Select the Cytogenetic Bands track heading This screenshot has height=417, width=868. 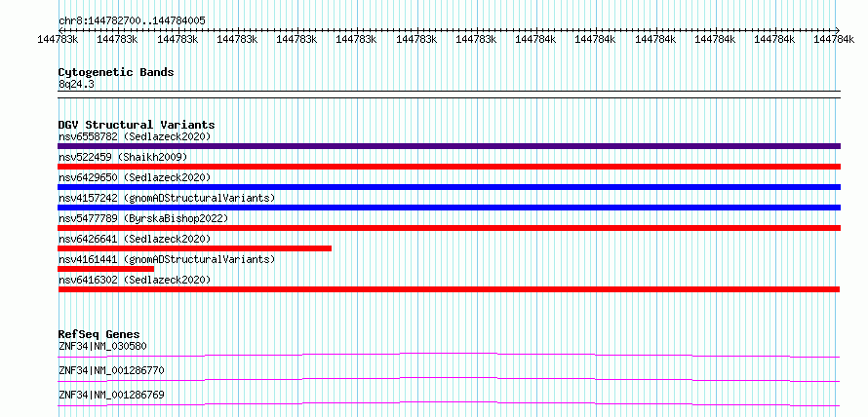click(x=116, y=72)
